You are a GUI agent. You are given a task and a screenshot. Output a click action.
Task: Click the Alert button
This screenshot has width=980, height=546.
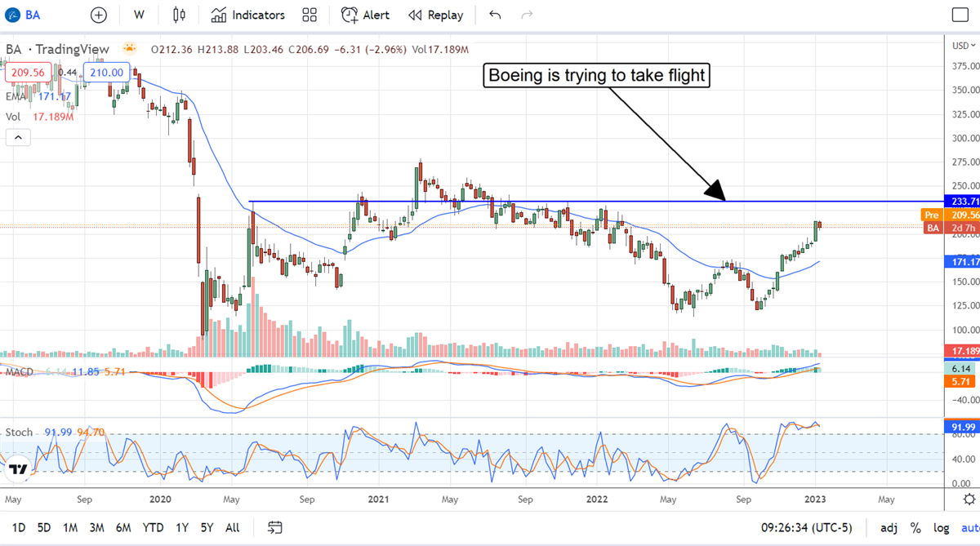click(366, 15)
